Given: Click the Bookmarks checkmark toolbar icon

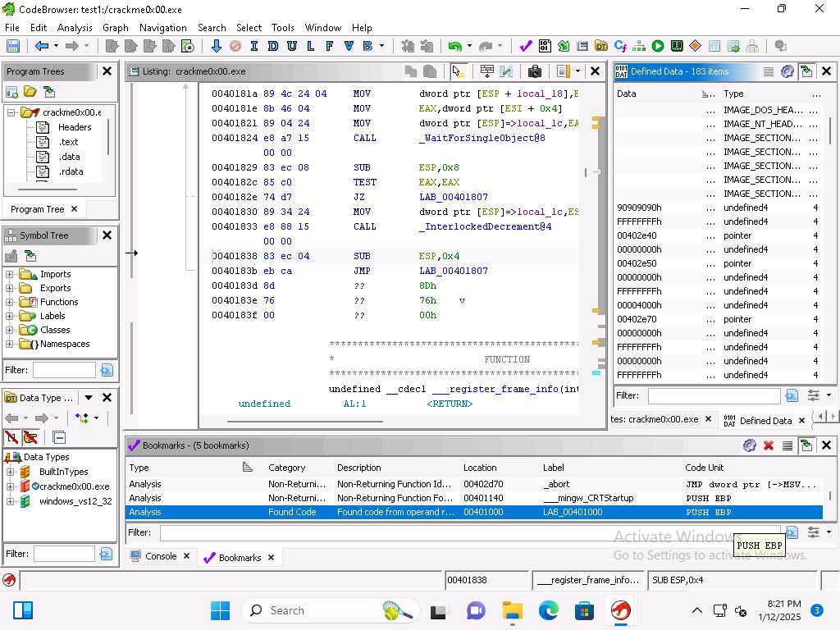Looking at the screenshot, I should (x=526, y=47).
